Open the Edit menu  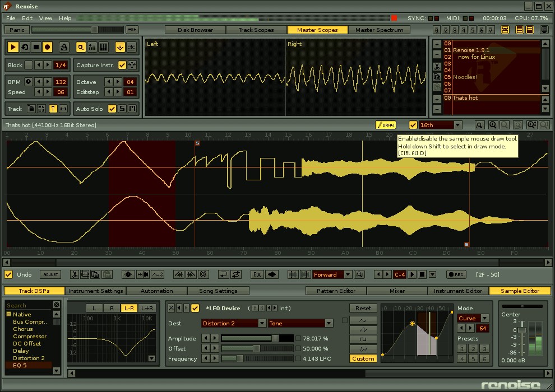pyautogui.click(x=27, y=18)
